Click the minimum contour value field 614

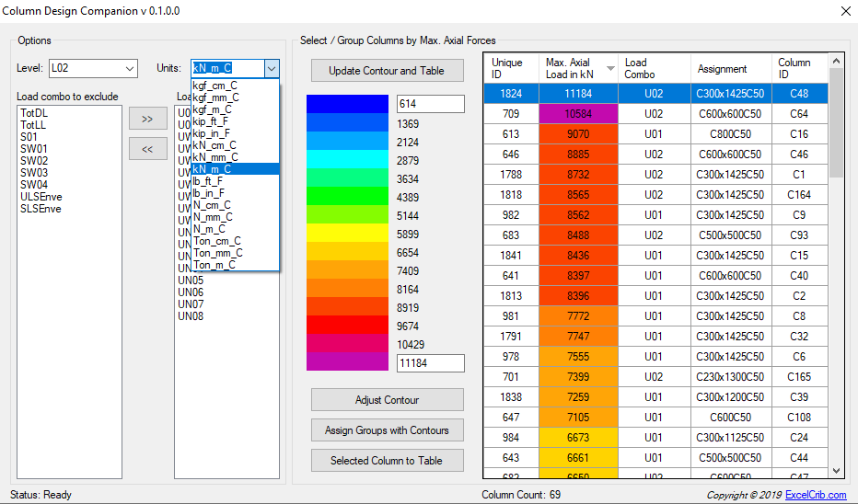430,104
